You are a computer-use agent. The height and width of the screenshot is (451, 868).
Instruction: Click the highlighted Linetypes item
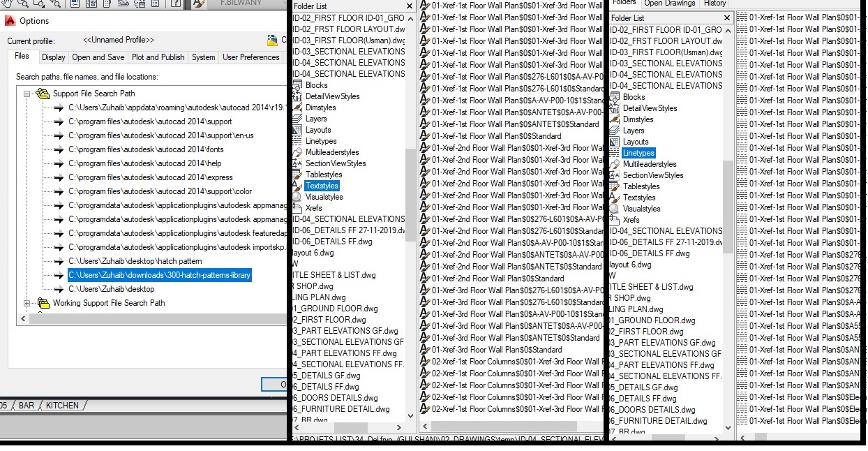(638, 153)
